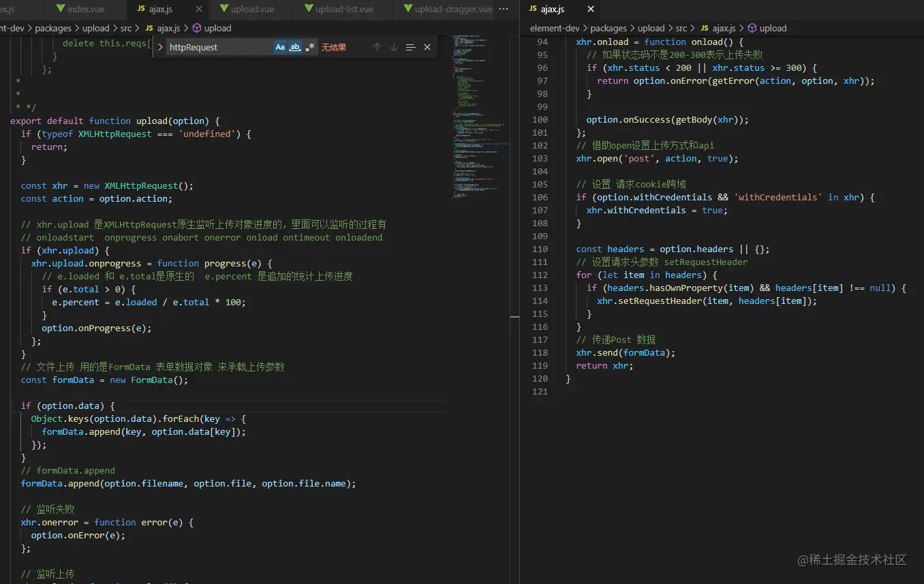The image size is (924, 584).
Task: Click the minimap of the left editor
Action: (x=480, y=116)
